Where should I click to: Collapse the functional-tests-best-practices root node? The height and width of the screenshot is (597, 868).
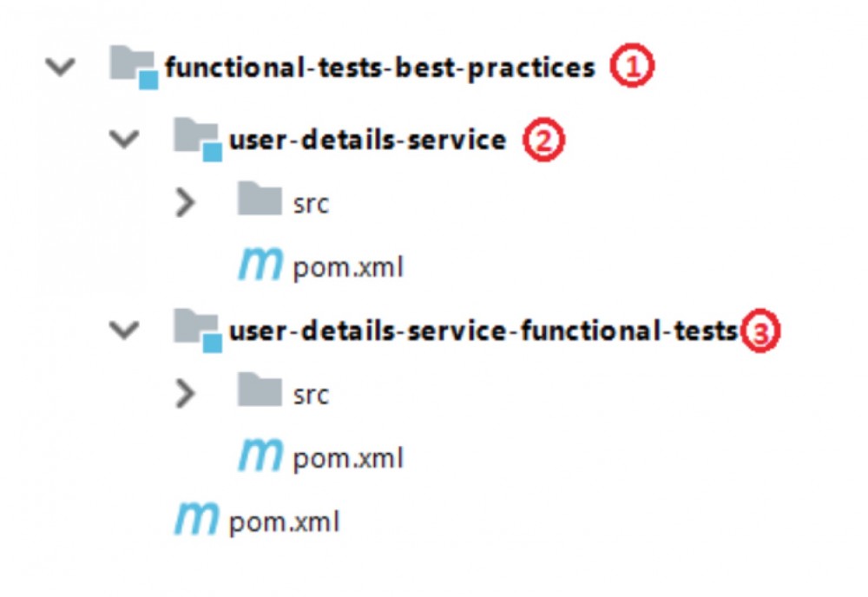(x=61, y=68)
